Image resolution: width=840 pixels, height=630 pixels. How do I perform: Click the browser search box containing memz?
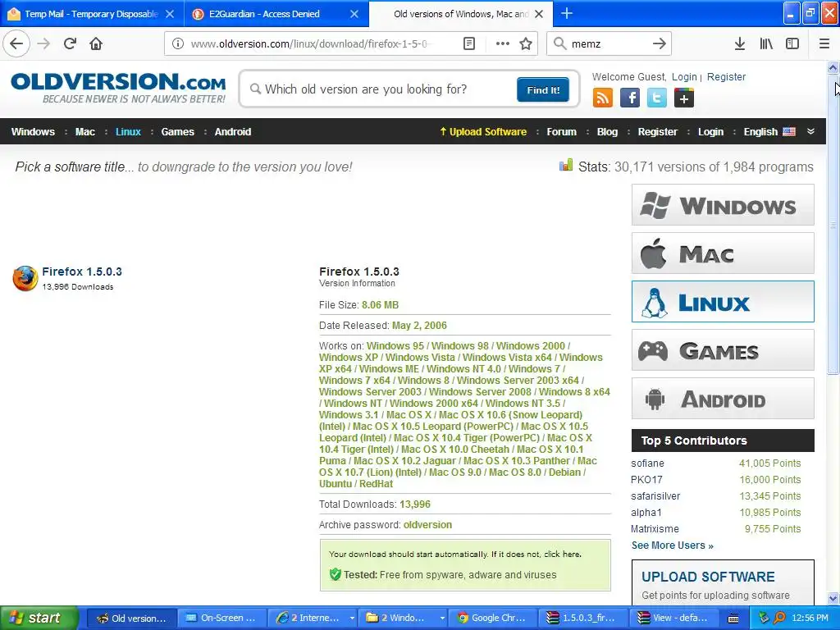(x=609, y=44)
